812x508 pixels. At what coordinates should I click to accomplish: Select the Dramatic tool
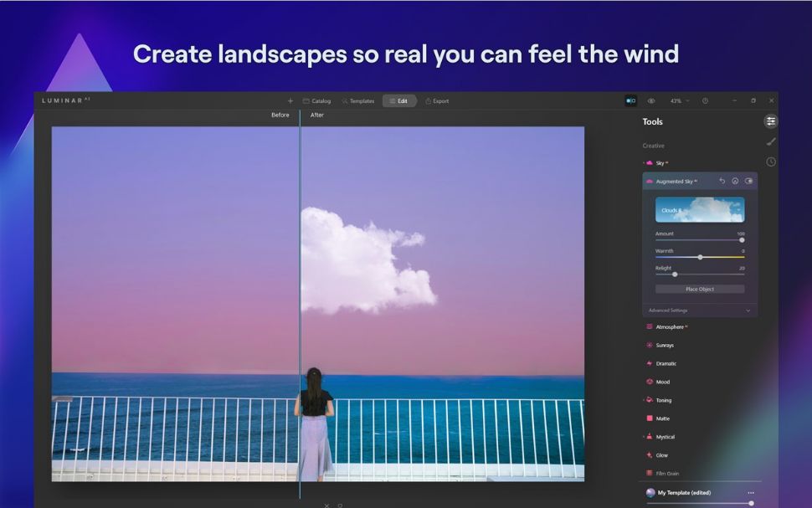tap(666, 363)
